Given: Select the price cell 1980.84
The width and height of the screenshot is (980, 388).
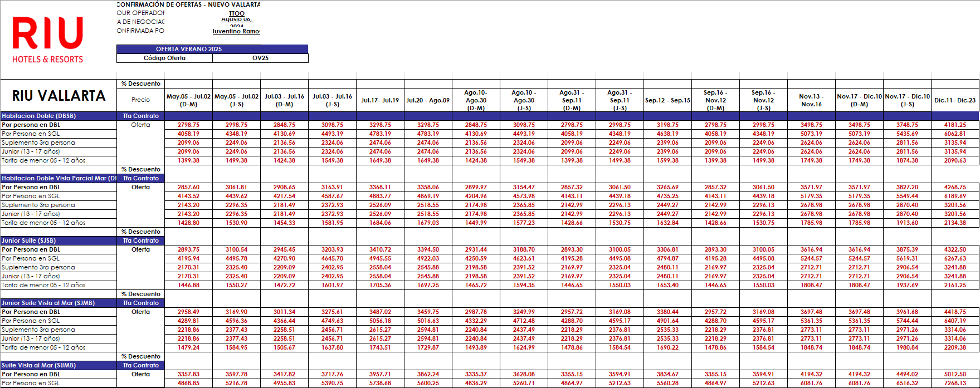Looking at the screenshot, I should pyautogui.click(x=907, y=347).
